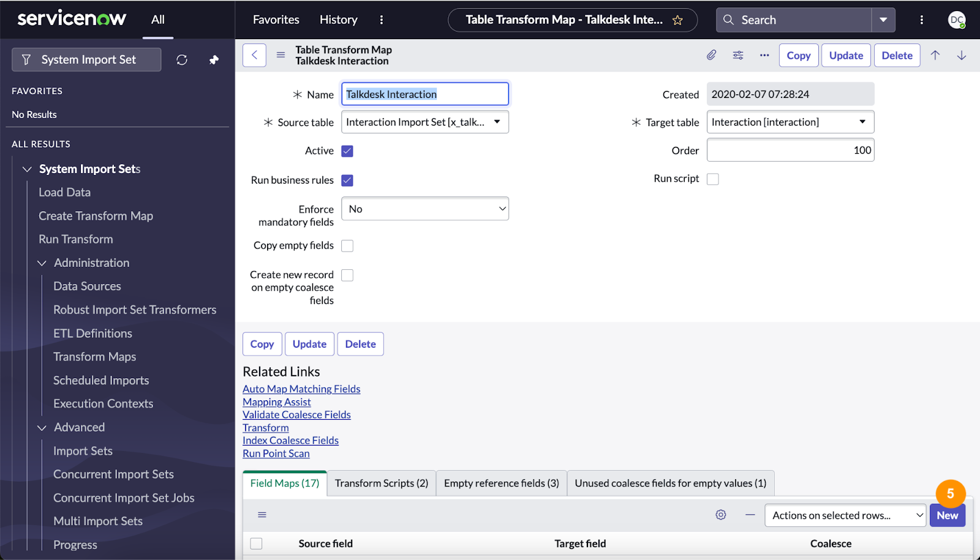Switch to the Field Maps (17) tab
Screen dimensions: 980x560
[x=285, y=483]
